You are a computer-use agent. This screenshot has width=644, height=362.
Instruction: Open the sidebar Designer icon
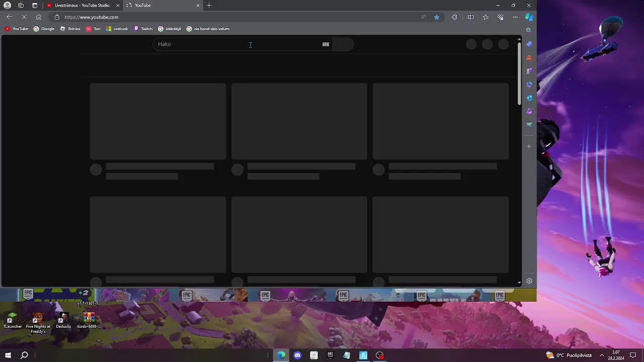529,111
